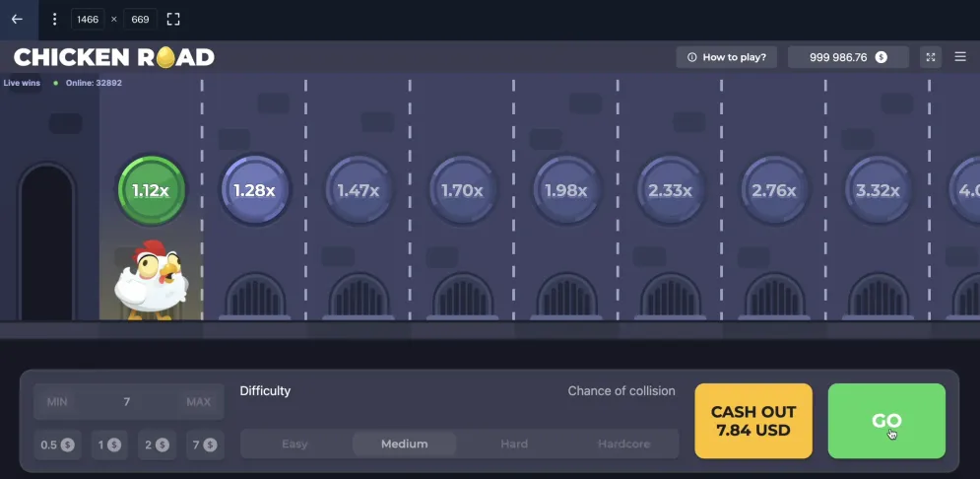Click the 3.32x multiplier circle
Image resolution: width=980 pixels, height=479 pixels.
(878, 190)
